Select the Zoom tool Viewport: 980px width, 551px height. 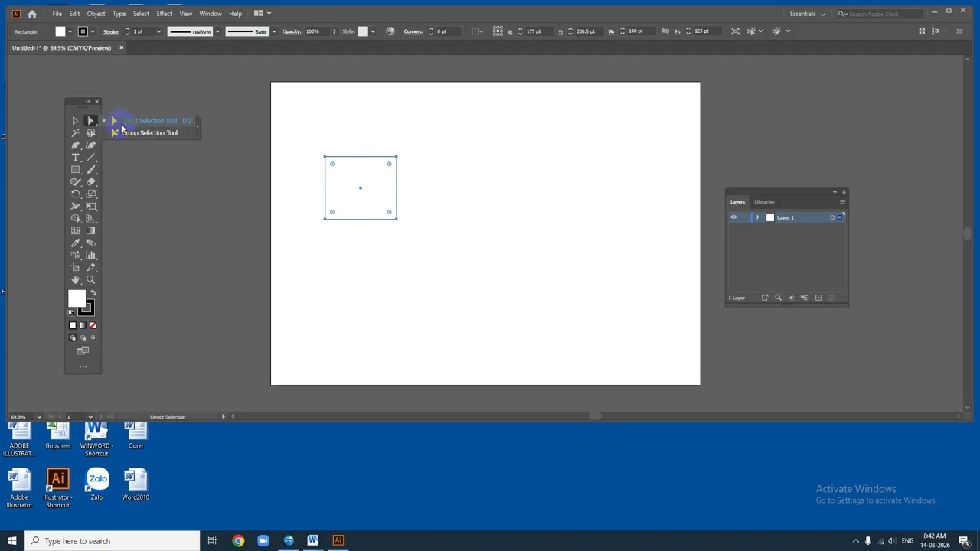[x=90, y=280]
